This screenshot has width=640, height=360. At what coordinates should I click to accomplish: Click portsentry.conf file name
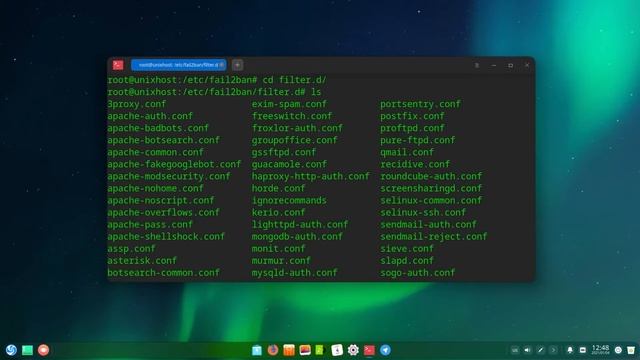tap(420, 104)
